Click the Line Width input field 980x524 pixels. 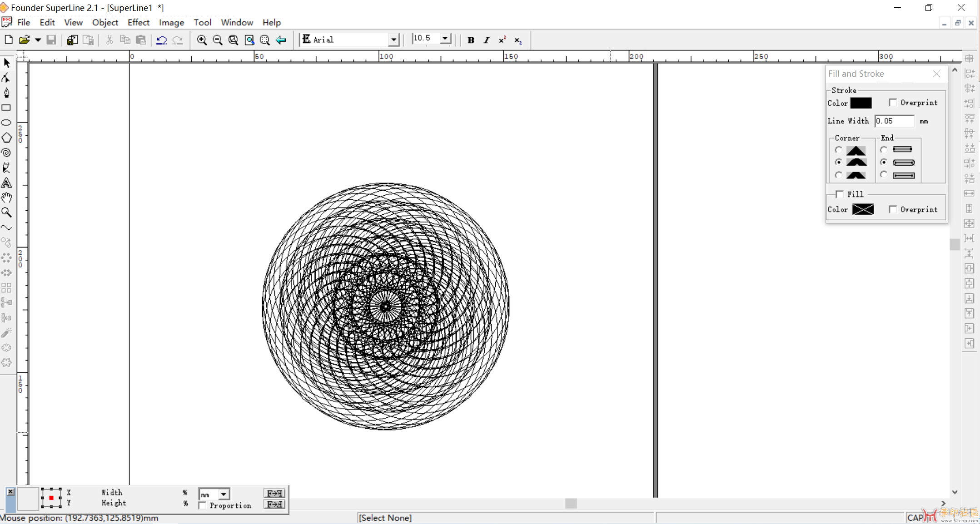894,121
